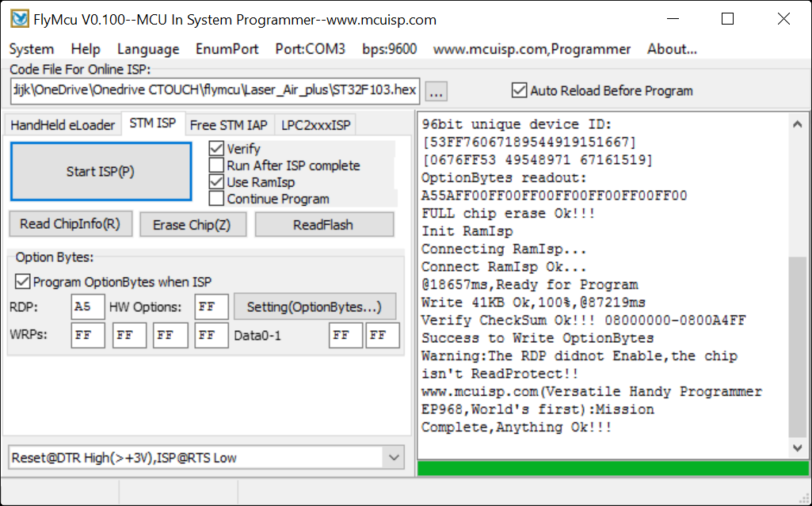Image resolution: width=812 pixels, height=506 pixels.
Task: Click the log scrollbar up arrow
Action: [x=799, y=124]
